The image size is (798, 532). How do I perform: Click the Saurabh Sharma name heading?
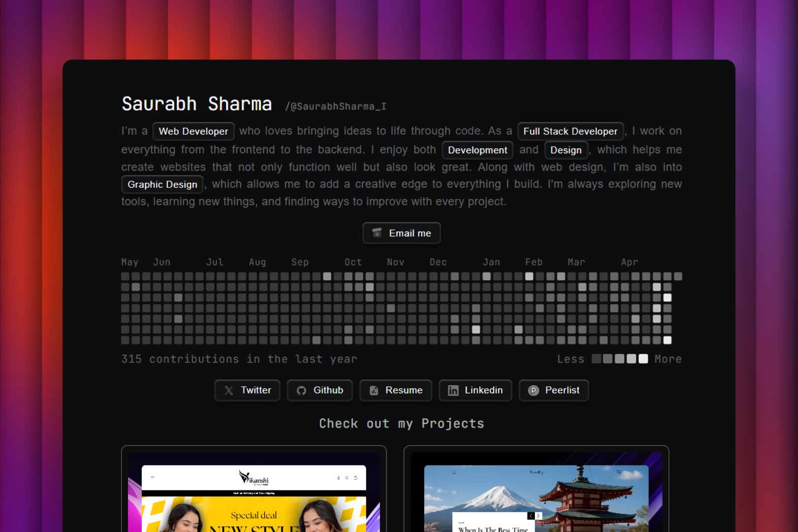tap(197, 104)
